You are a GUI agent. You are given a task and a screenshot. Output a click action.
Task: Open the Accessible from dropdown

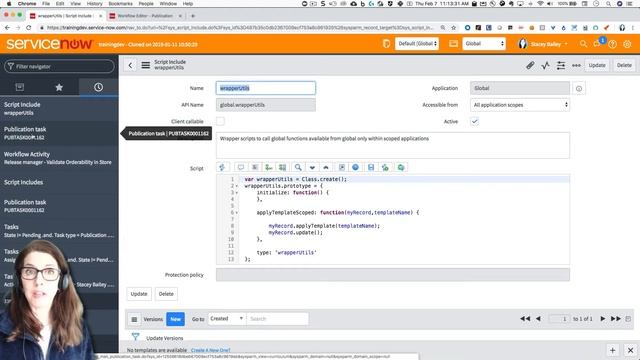[520, 105]
